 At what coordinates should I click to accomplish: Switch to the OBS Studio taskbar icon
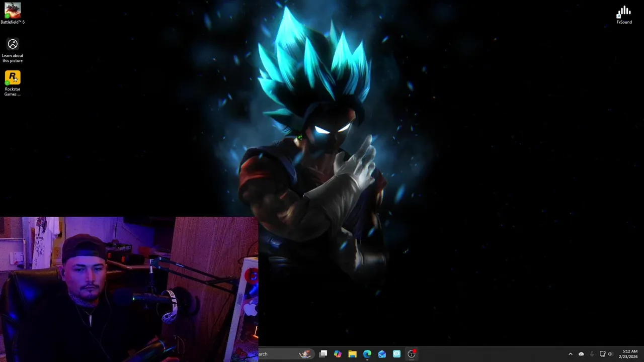click(412, 354)
